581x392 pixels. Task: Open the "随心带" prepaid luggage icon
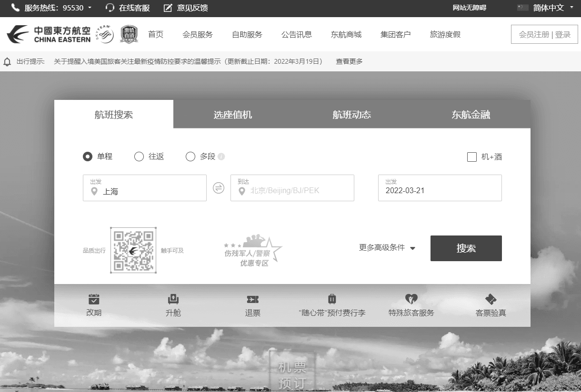tap(332, 299)
